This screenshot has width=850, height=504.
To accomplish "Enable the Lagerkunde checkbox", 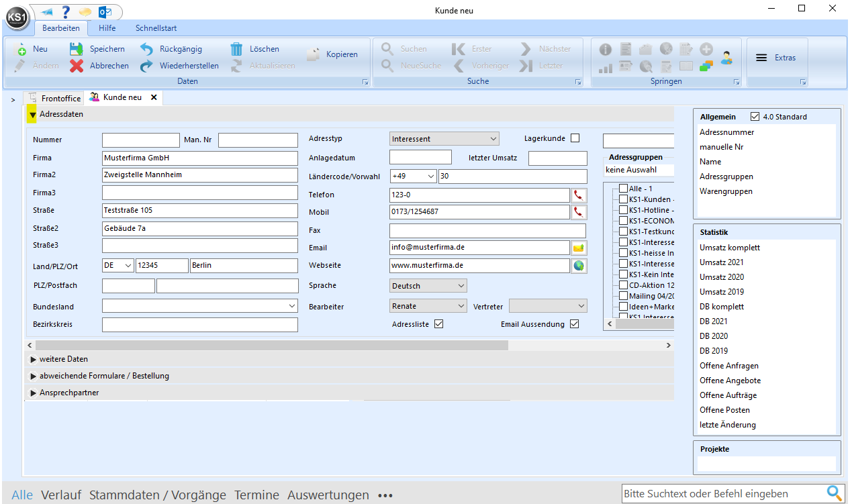I will click(575, 138).
